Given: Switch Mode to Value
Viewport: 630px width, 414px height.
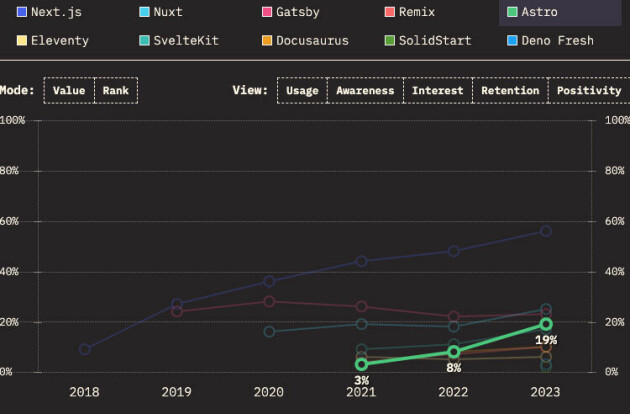Looking at the screenshot, I should click(69, 90).
